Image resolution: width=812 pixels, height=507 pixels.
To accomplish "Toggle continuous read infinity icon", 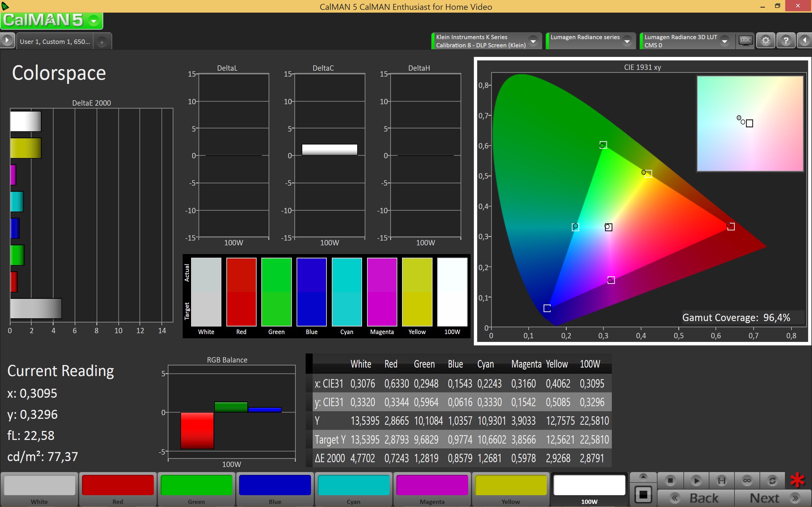I will (x=747, y=480).
